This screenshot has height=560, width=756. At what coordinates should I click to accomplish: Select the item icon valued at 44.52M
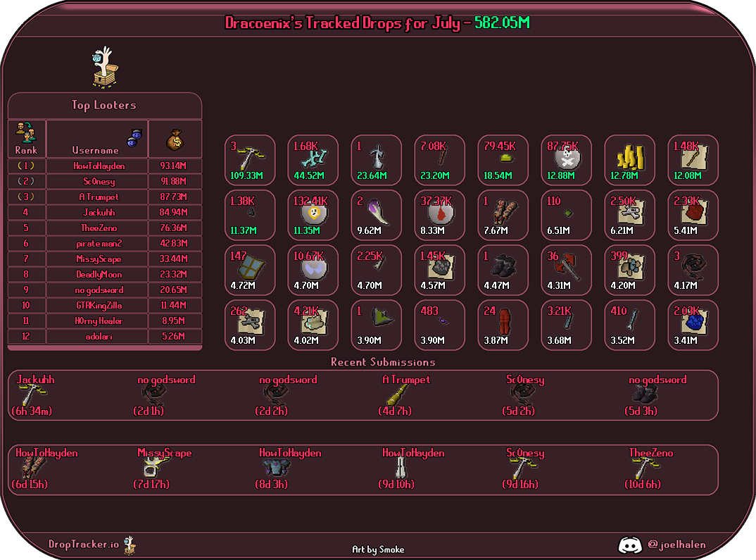(313, 160)
